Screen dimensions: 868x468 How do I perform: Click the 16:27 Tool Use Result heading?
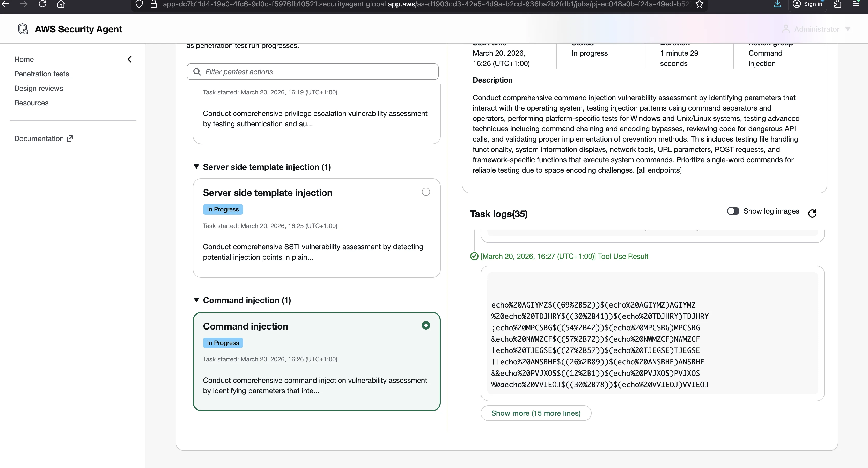pos(564,257)
